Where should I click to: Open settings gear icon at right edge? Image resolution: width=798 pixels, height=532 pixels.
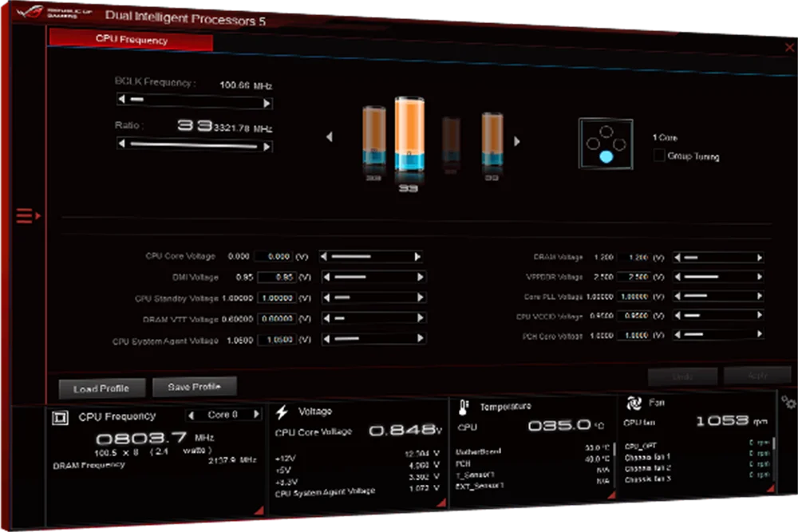[788, 402]
